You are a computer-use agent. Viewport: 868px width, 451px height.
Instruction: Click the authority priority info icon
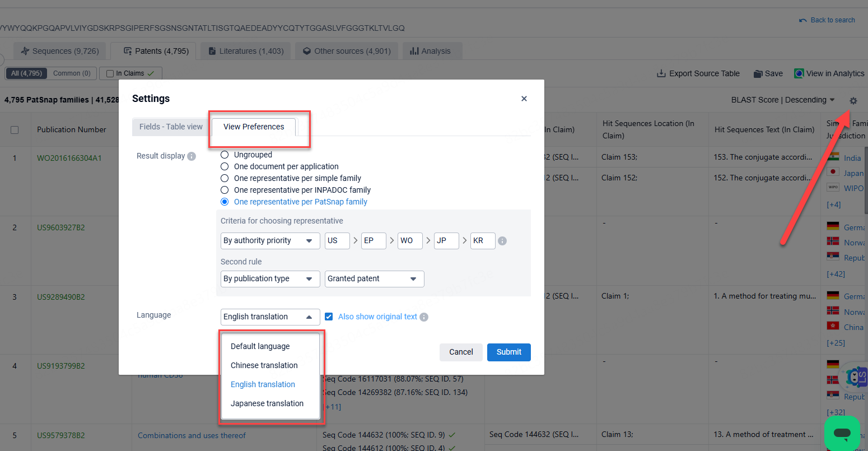502,241
